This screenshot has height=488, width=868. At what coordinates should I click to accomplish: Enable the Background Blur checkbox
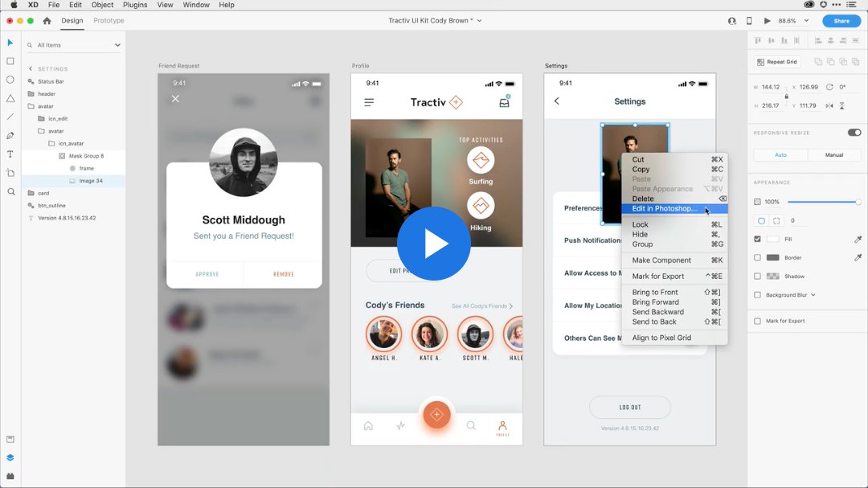757,295
